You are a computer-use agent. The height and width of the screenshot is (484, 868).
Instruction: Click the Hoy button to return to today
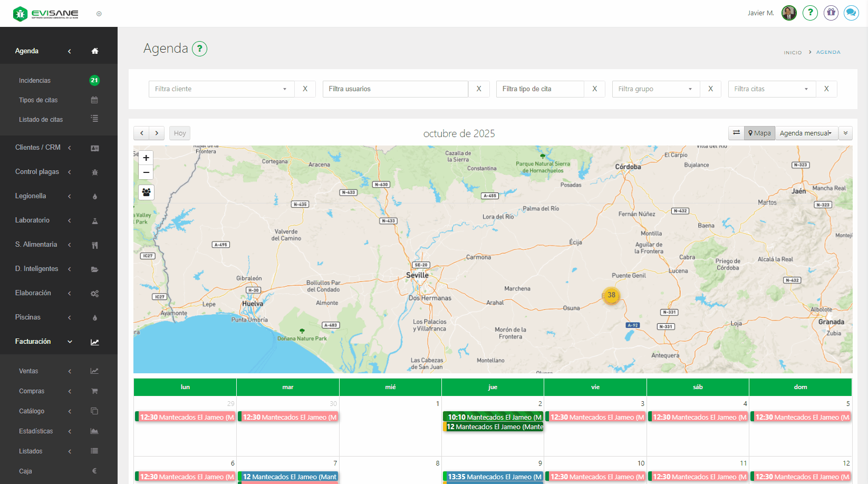click(x=179, y=133)
